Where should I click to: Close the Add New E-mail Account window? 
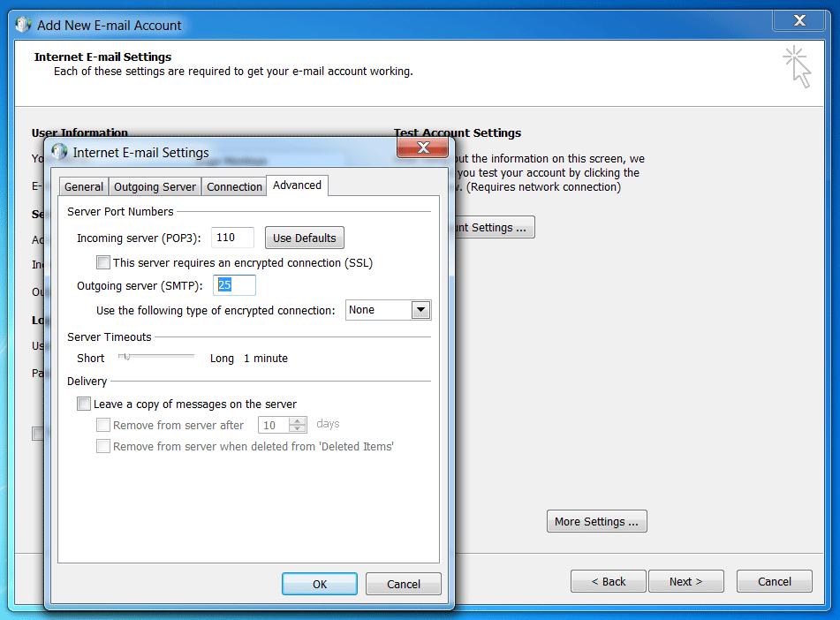(799, 20)
